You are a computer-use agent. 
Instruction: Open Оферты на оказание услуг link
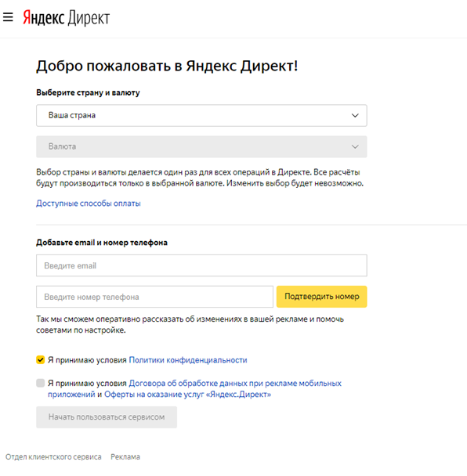[x=187, y=395]
